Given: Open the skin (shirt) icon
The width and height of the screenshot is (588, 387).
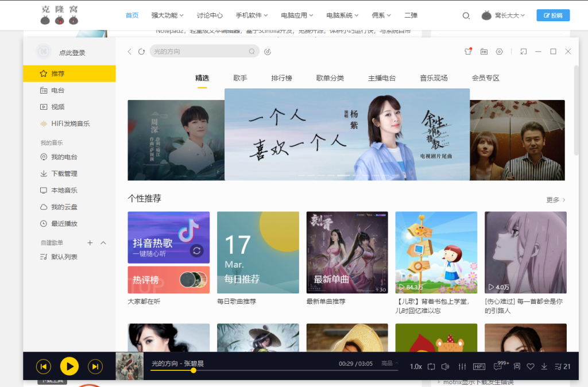Looking at the screenshot, I should tap(468, 51).
